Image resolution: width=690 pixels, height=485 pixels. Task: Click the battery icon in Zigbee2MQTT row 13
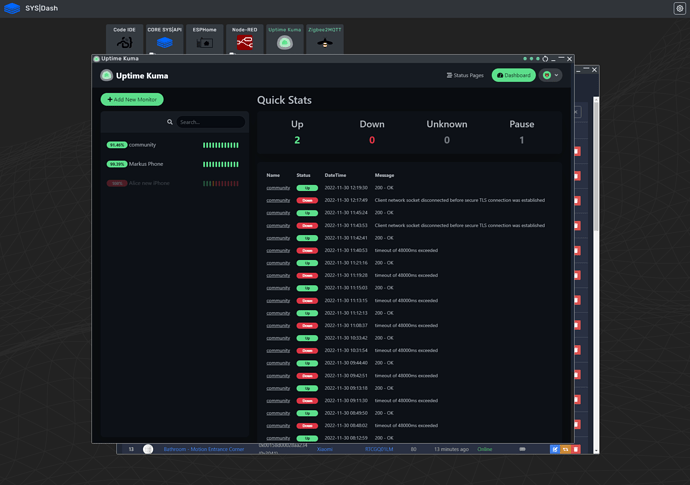522,449
